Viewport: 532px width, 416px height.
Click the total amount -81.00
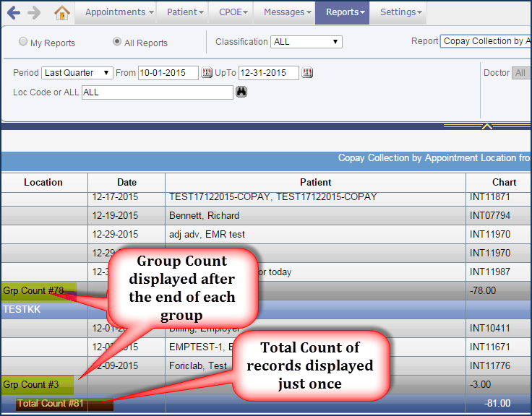point(497,404)
